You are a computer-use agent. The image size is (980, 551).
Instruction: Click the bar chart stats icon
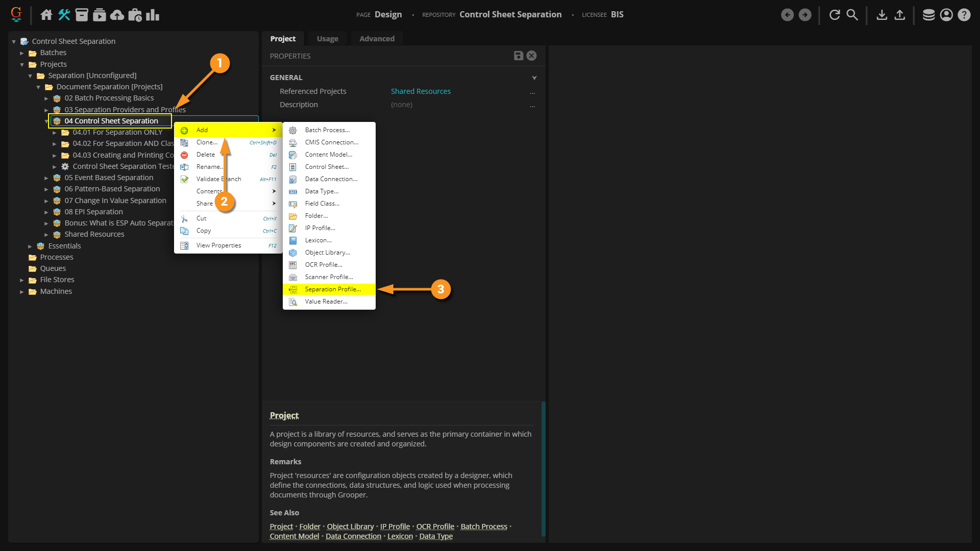pos(153,15)
